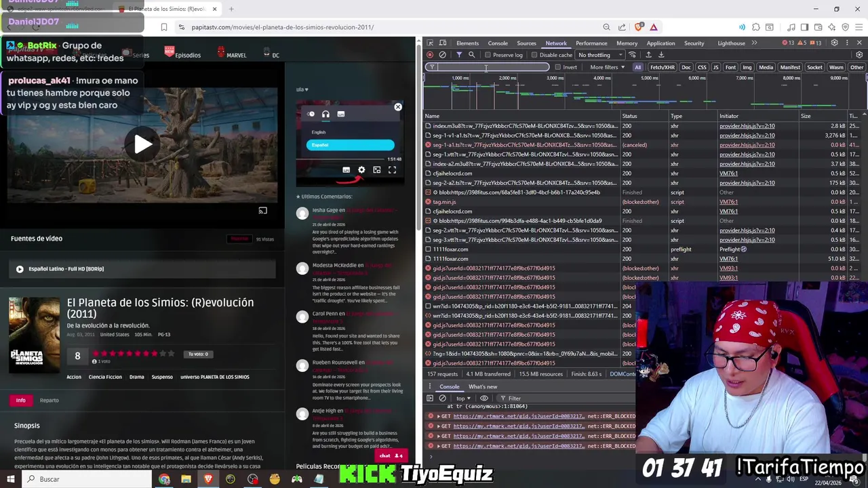Show more DevTools tabs with the chevron

click(x=754, y=43)
